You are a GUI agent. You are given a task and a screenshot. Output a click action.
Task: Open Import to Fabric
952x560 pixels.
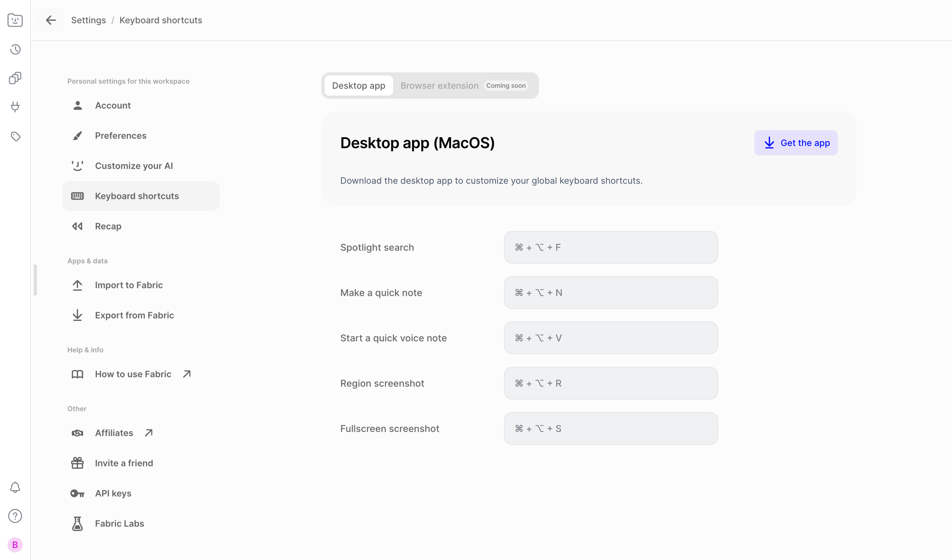click(x=141, y=285)
